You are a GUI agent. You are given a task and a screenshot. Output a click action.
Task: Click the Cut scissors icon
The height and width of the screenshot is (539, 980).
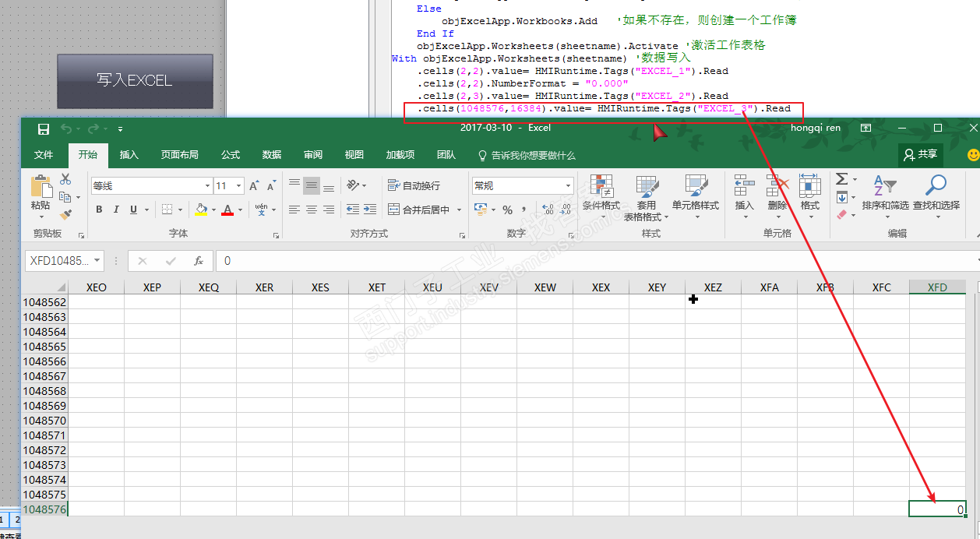(x=65, y=180)
